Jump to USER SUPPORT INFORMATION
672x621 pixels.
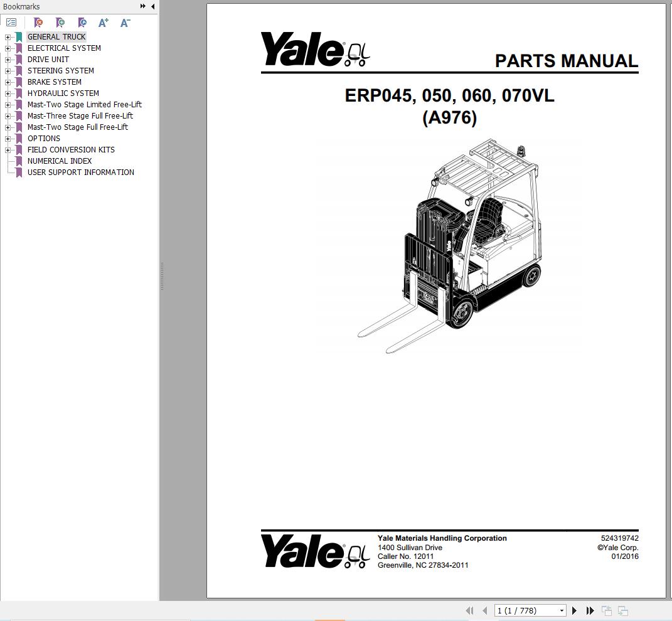click(80, 172)
